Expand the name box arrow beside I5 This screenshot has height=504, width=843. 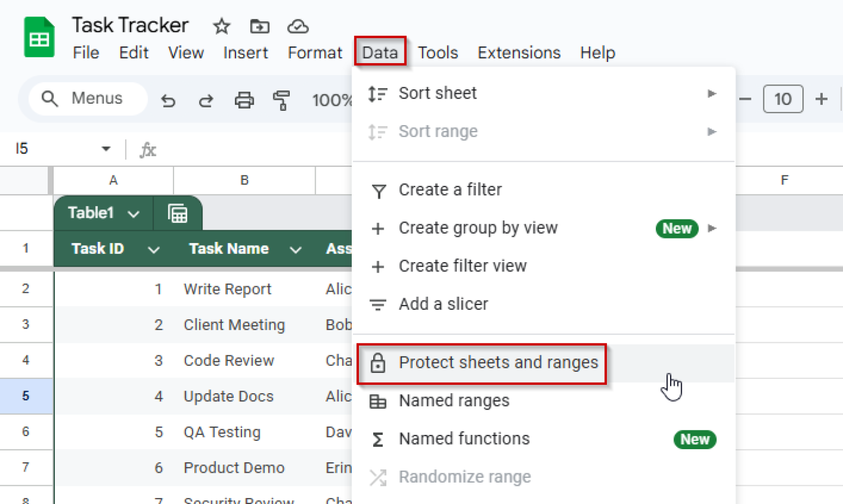click(x=105, y=149)
